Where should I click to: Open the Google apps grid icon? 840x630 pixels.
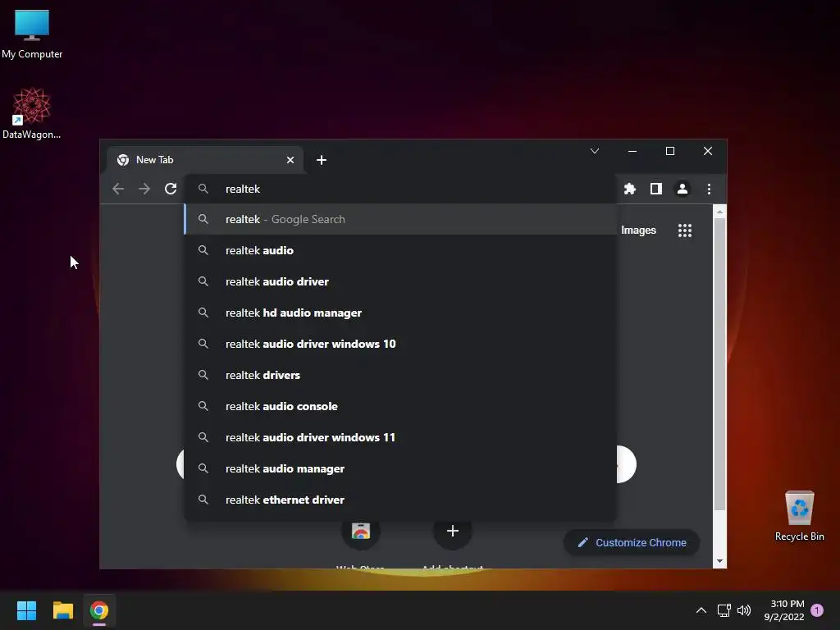(x=685, y=231)
